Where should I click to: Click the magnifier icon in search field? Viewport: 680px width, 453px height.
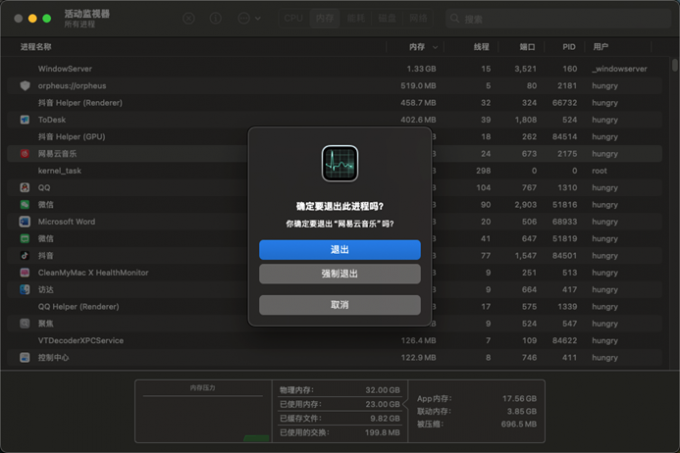454,19
